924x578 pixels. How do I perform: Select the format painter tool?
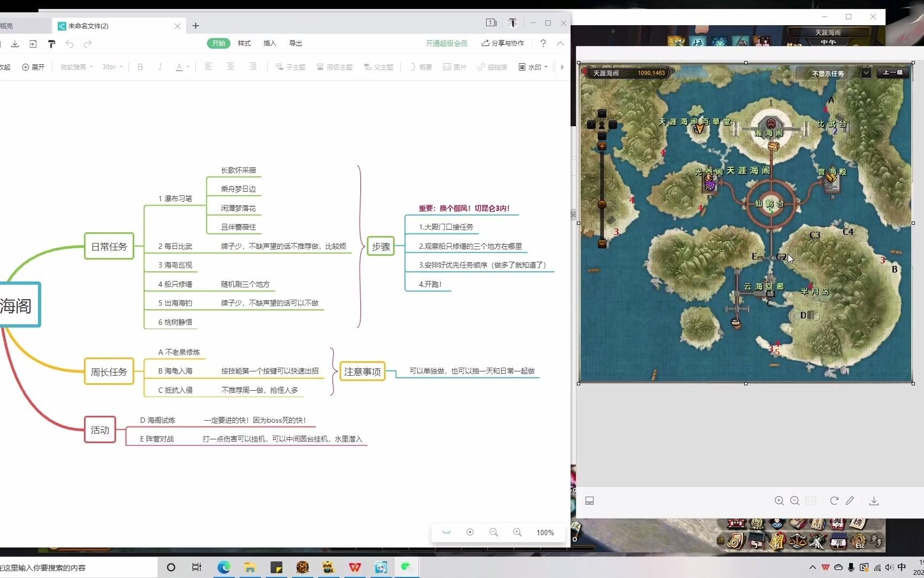tap(51, 44)
